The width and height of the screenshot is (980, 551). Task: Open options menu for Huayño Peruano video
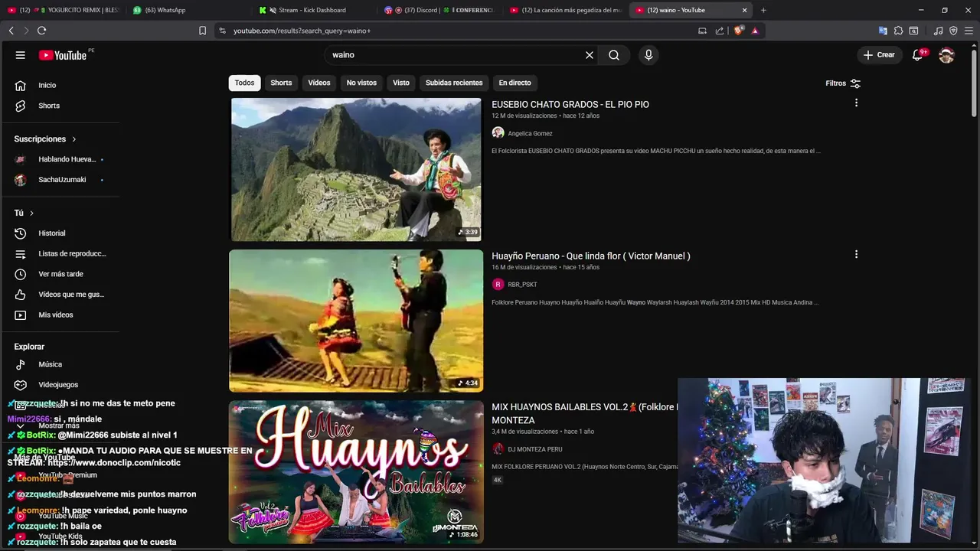856,254
